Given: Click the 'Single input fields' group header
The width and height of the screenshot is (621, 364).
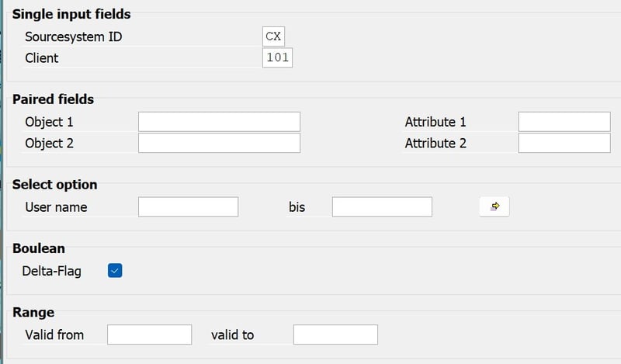Looking at the screenshot, I should click(71, 14).
